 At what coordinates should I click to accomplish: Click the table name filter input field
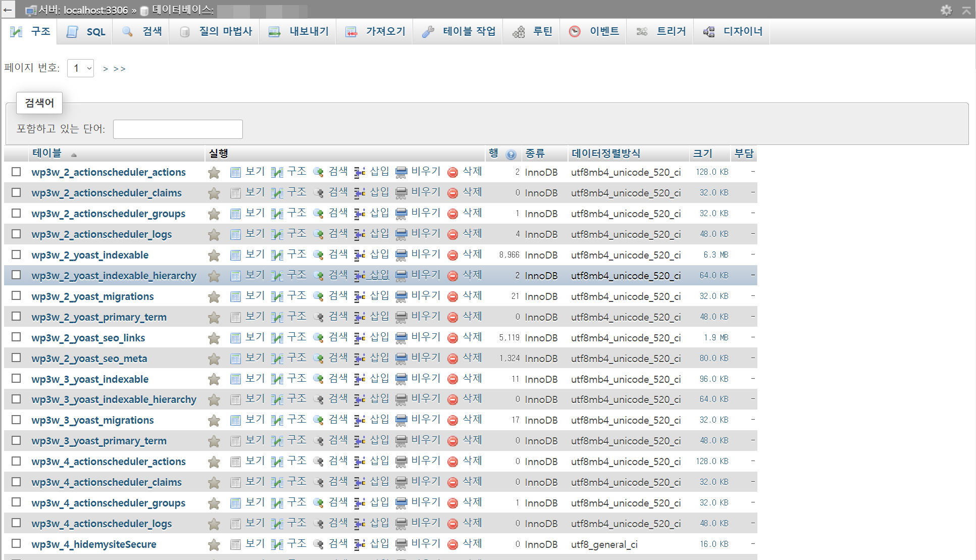178,129
